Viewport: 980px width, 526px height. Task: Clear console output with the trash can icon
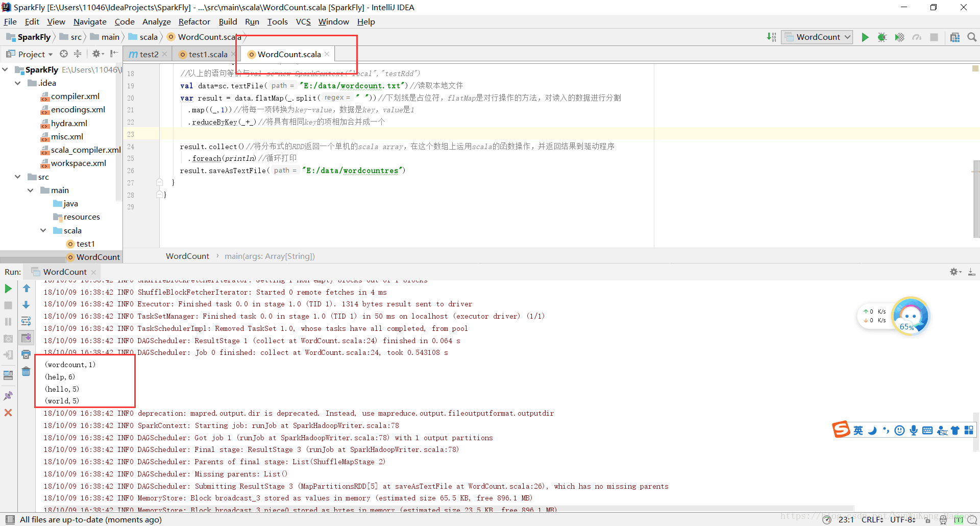pos(27,371)
